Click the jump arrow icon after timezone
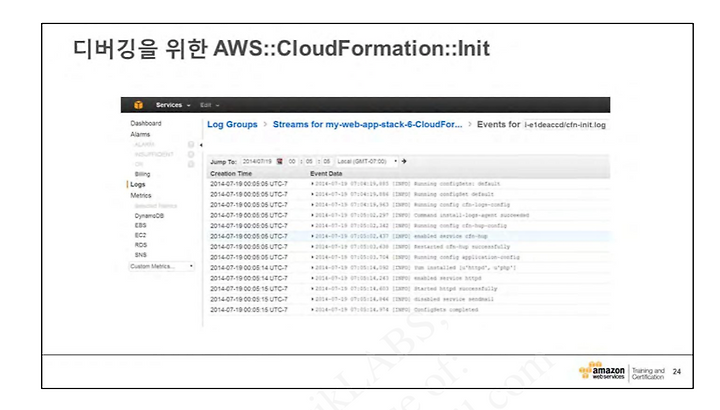720x410 pixels. pos(404,162)
